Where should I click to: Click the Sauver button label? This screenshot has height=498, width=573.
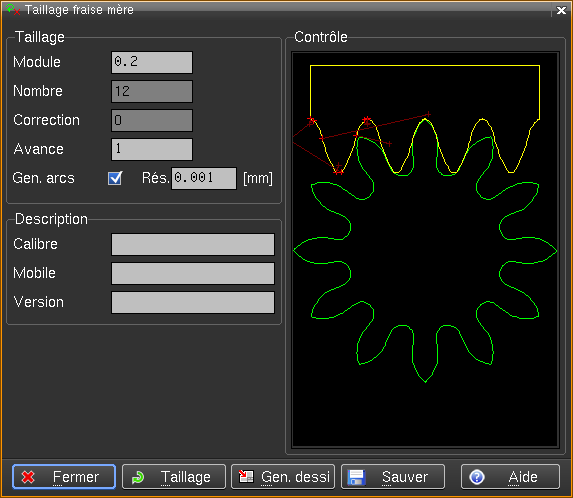coord(405,477)
